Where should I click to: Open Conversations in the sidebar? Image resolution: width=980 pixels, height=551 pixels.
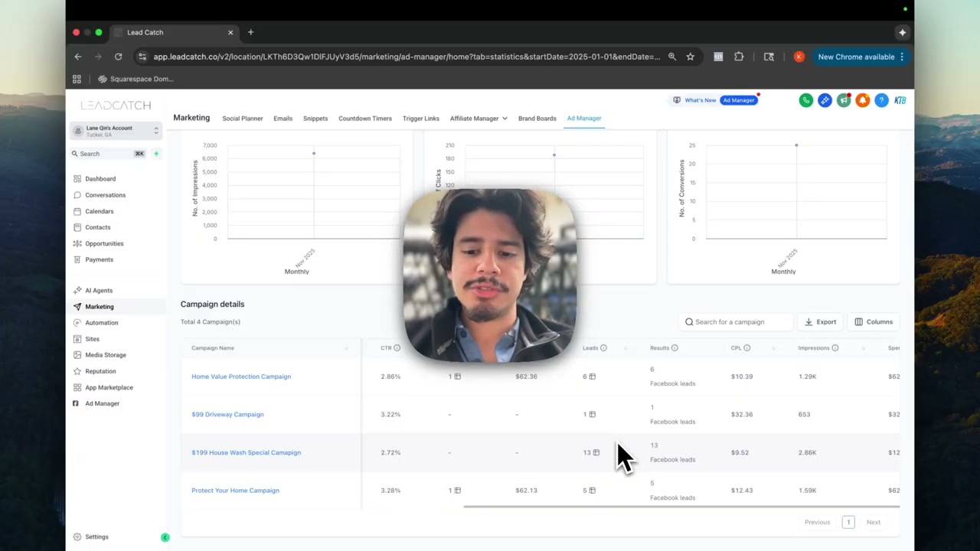tap(105, 195)
